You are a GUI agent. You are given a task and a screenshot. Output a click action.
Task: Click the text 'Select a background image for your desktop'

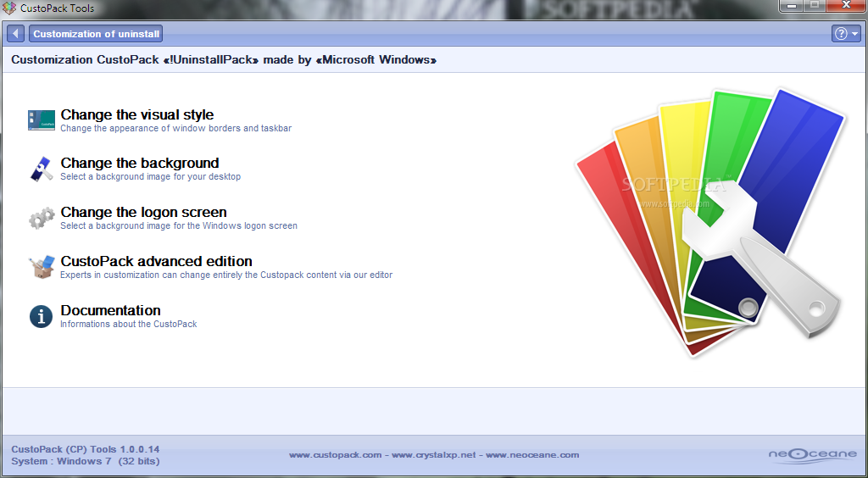pyautogui.click(x=150, y=177)
